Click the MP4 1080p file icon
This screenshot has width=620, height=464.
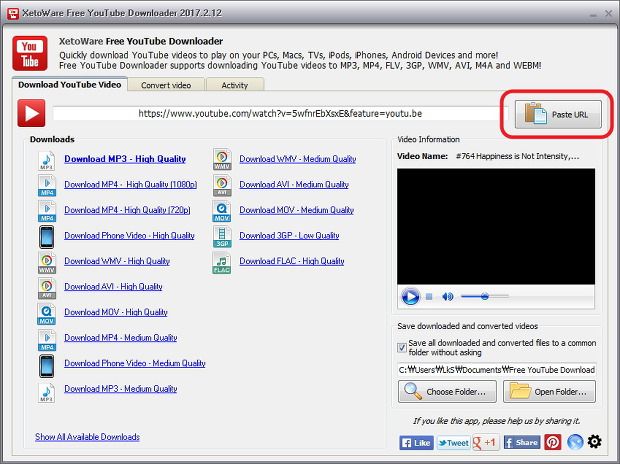tap(47, 186)
